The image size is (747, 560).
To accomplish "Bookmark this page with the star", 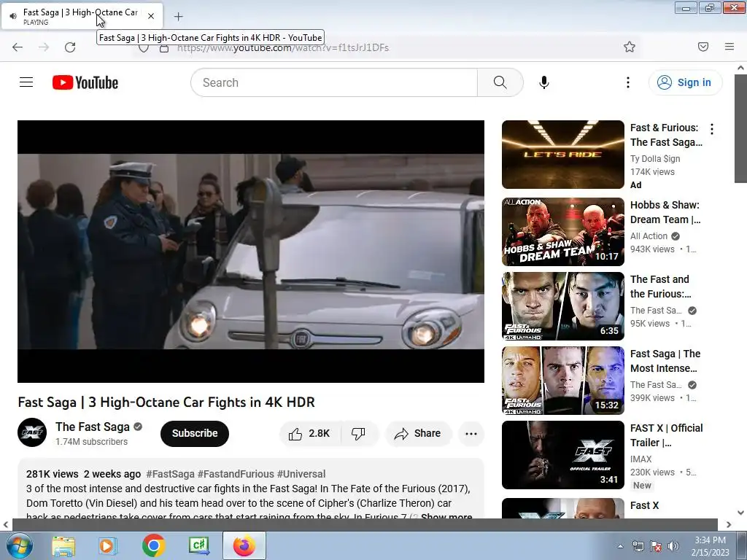I will 630,47.
